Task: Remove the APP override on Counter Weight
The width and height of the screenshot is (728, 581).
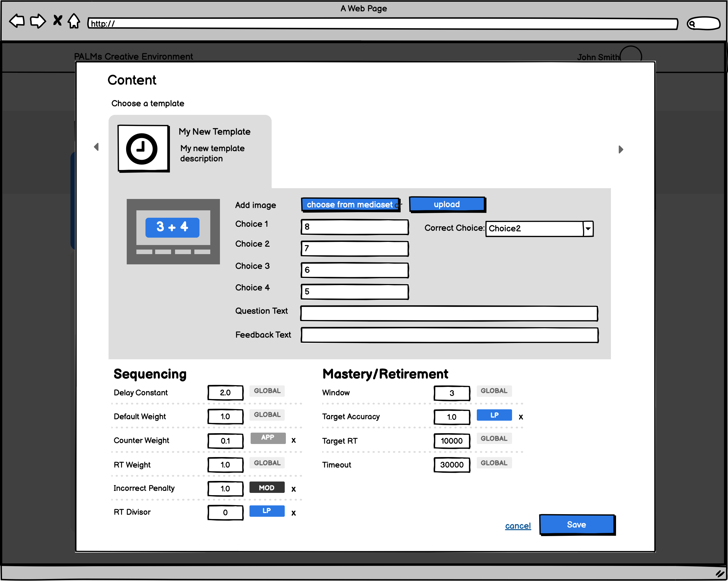Action: (294, 441)
